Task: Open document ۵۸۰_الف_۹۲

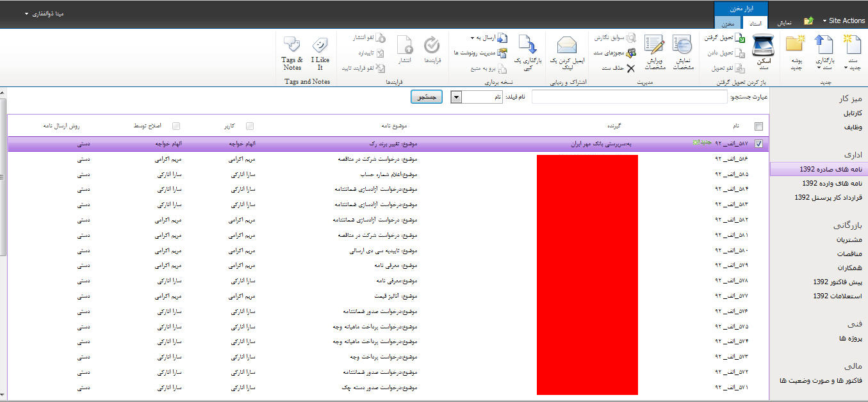Action: (x=732, y=251)
